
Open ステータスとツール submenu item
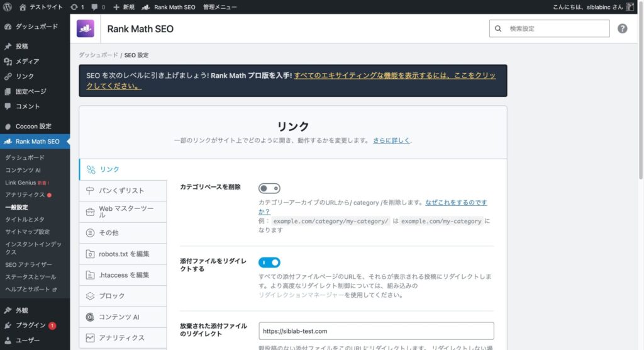(31, 277)
